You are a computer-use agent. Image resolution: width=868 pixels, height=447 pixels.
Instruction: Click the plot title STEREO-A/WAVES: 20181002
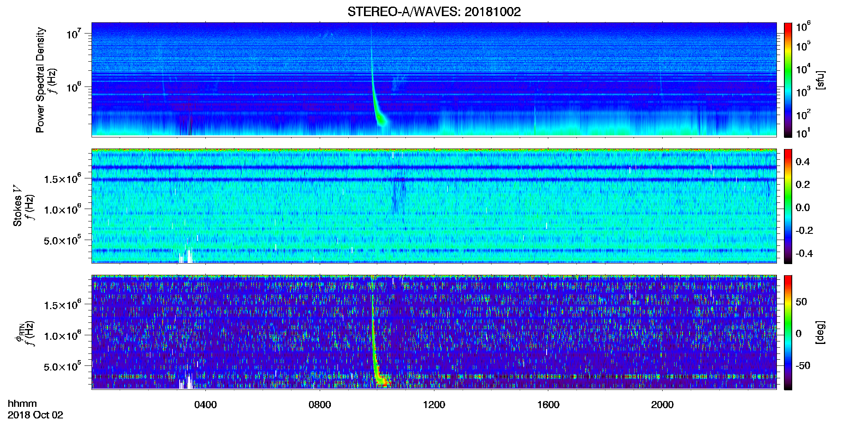pos(434,12)
